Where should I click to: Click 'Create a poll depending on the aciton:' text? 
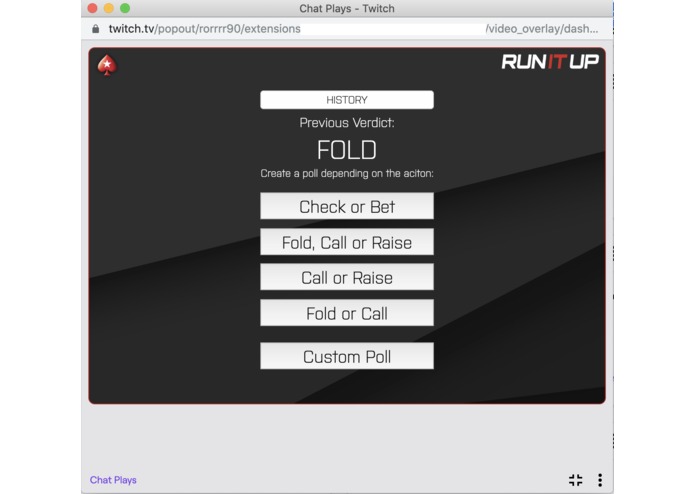tap(347, 173)
